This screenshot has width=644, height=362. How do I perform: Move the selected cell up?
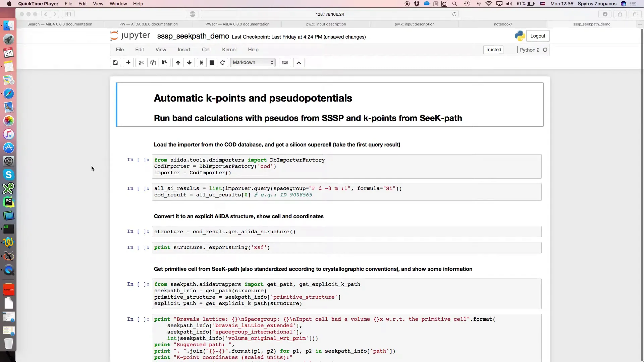click(x=178, y=63)
